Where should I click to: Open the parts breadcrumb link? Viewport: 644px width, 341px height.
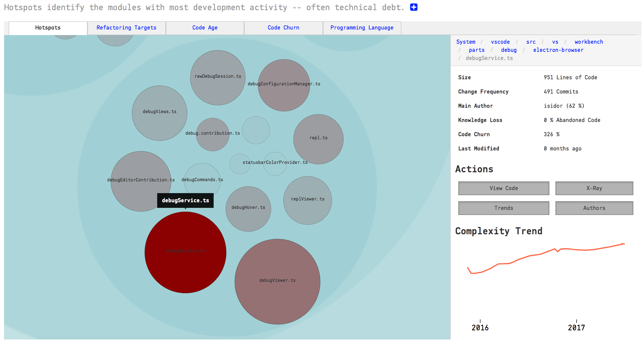point(477,50)
